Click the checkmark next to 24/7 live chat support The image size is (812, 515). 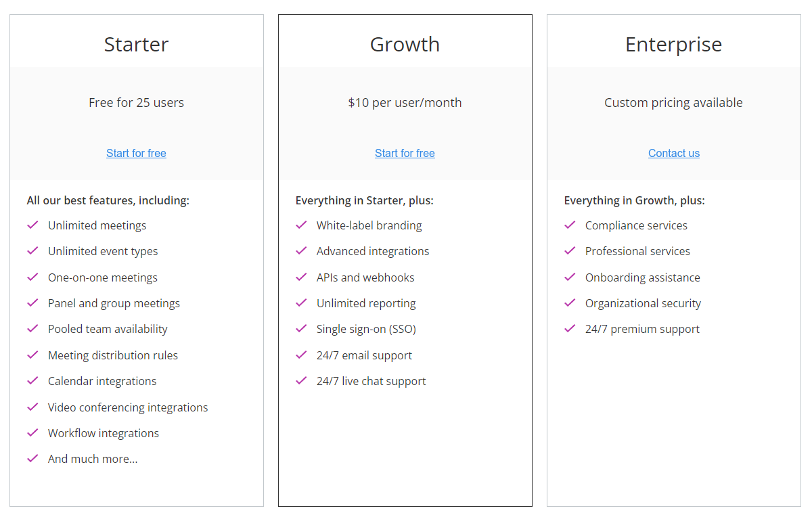(301, 380)
